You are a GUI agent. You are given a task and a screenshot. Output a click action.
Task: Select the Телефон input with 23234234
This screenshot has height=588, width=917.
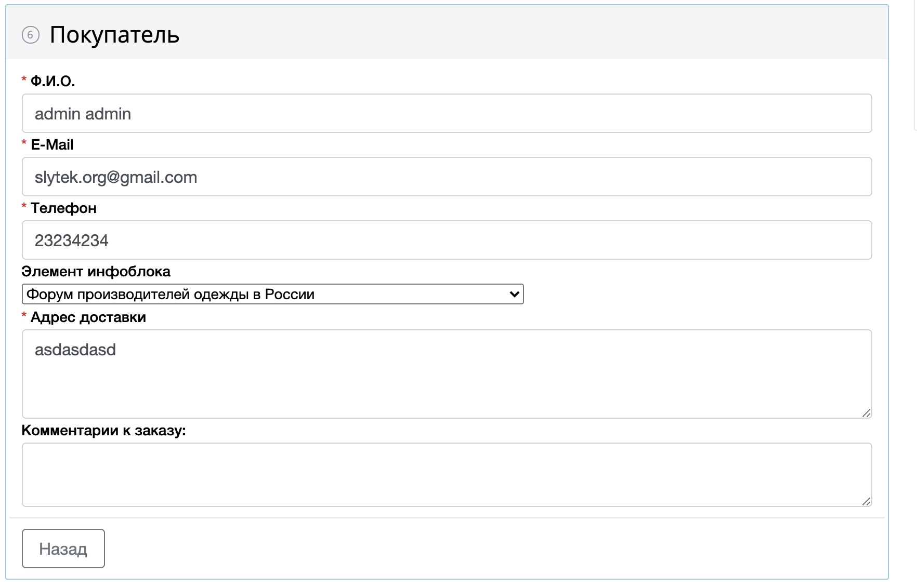click(446, 240)
